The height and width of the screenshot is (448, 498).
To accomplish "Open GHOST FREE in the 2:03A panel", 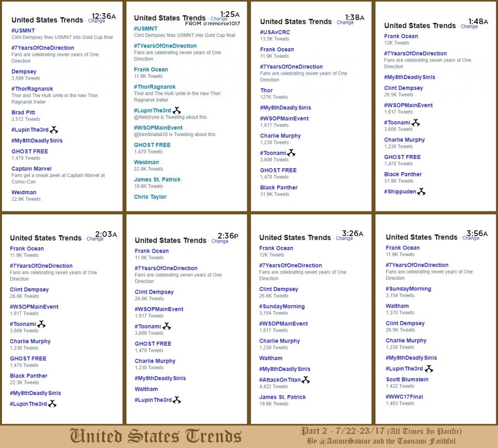I will click(x=28, y=359).
